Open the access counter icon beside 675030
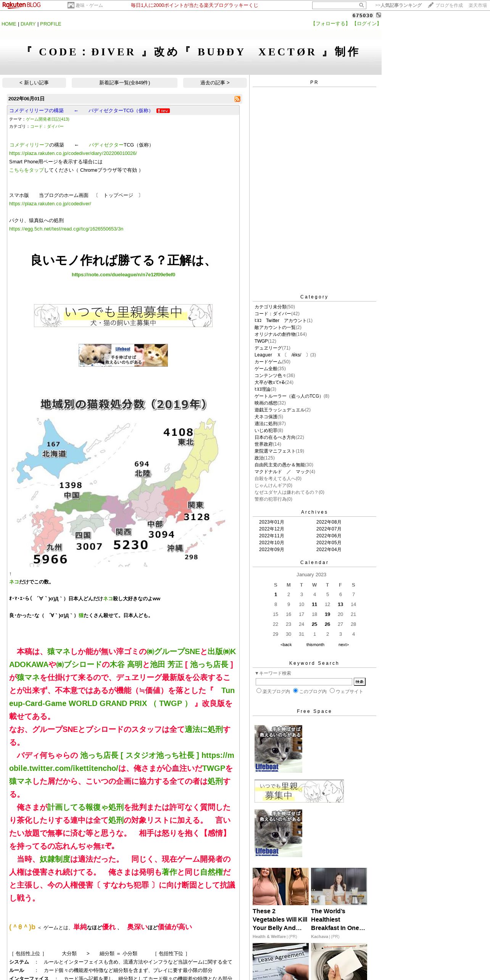Viewport: 490px width, 980px height. [379, 15]
